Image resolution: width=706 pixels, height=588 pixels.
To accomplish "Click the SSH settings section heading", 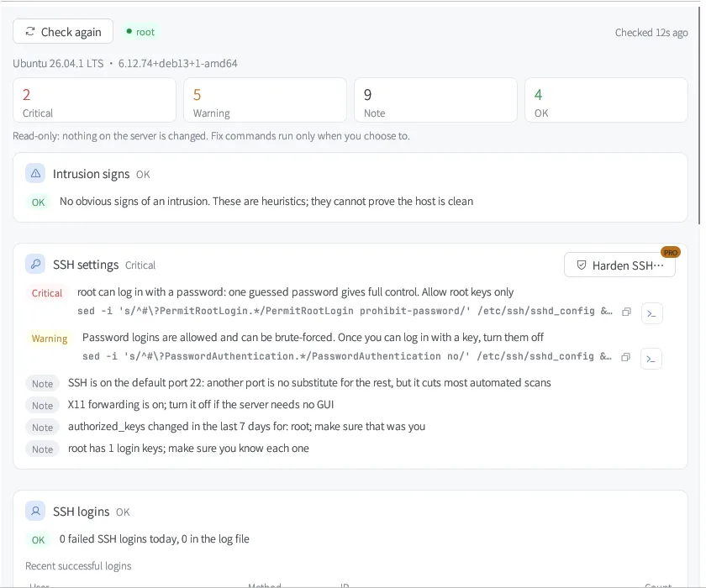I will click(86, 265).
